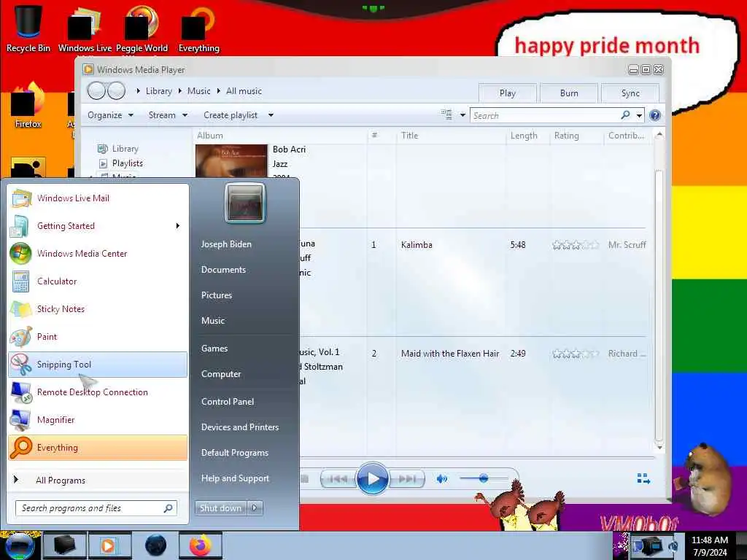Open Getting Started in Start menu
This screenshot has width=747, height=560.
[x=98, y=226]
